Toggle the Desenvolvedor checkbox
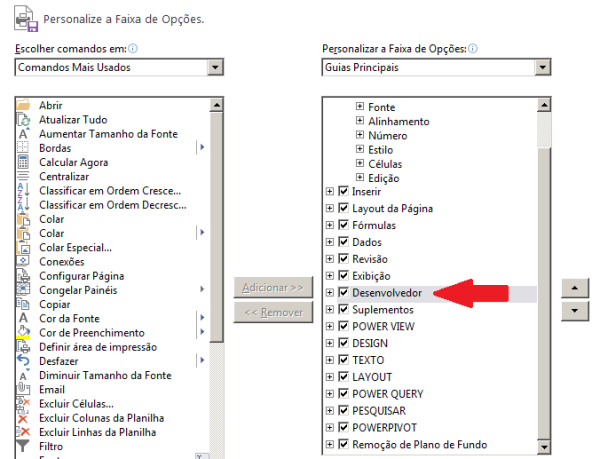Viewport: 600px width, 459px height. (x=344, y=292)
